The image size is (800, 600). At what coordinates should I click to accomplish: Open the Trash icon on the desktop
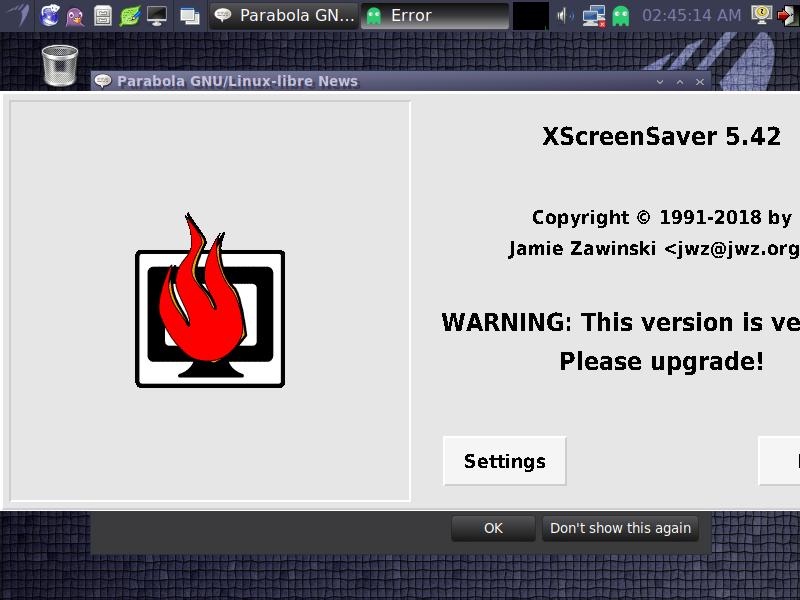[x=60, y=65]
